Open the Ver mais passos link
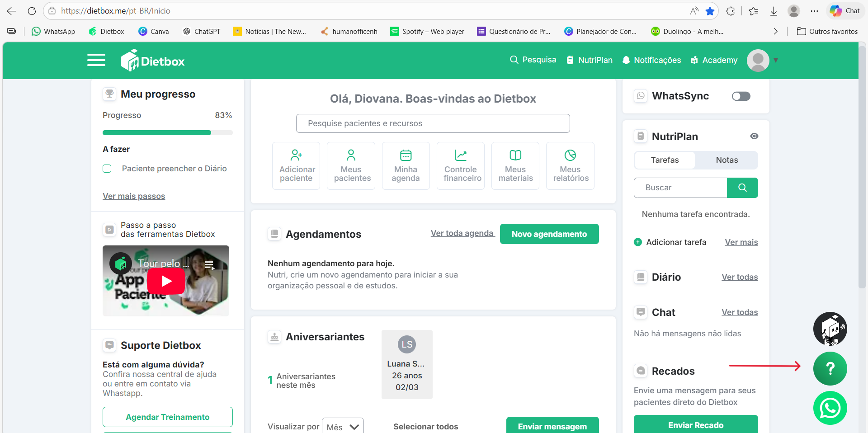The height and width of the screenshot is (433, 868). [134, 196]
